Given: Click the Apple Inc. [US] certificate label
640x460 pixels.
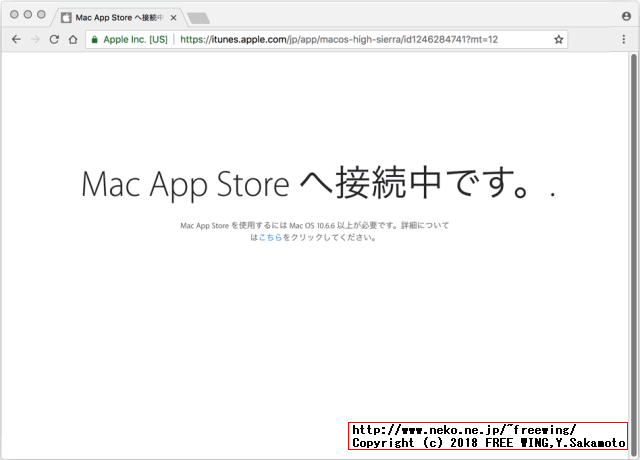Looking at the screenshot, I should [x=135, y=40].
